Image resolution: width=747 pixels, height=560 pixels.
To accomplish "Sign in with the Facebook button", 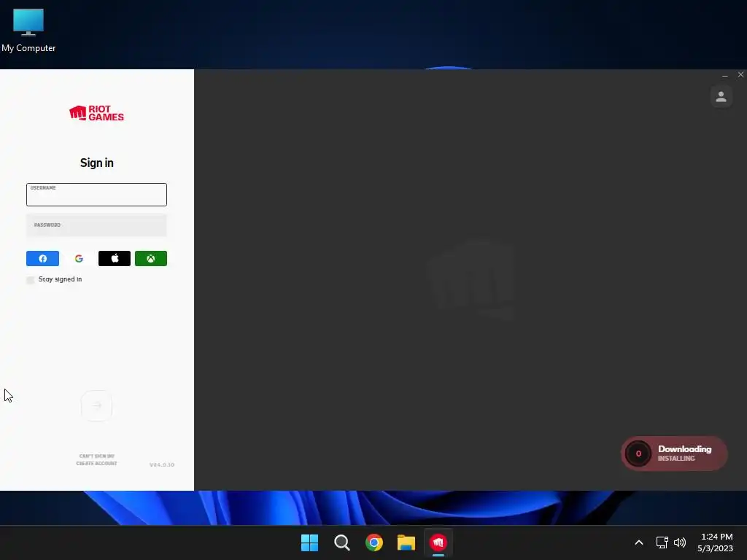I will 42,259.
